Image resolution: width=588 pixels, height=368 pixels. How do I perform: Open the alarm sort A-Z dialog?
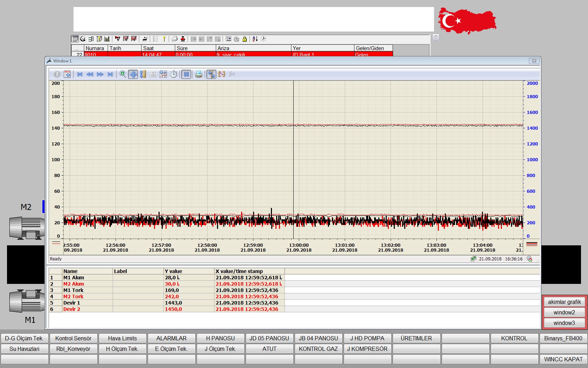(255, 39)
